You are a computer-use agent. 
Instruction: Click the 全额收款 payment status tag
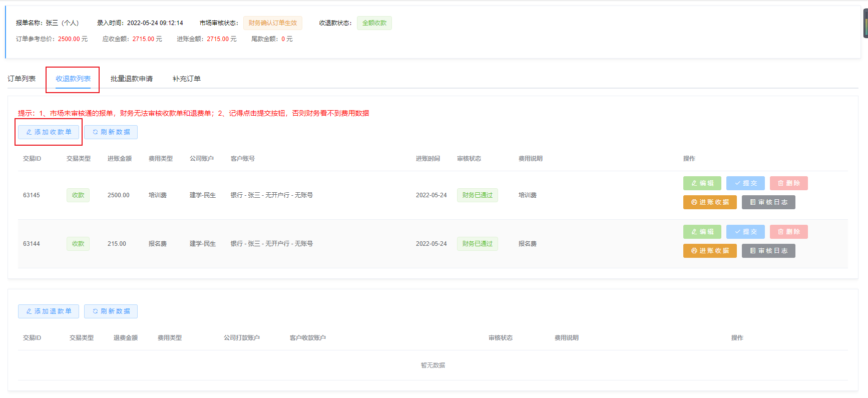click(x=374, y=23)
